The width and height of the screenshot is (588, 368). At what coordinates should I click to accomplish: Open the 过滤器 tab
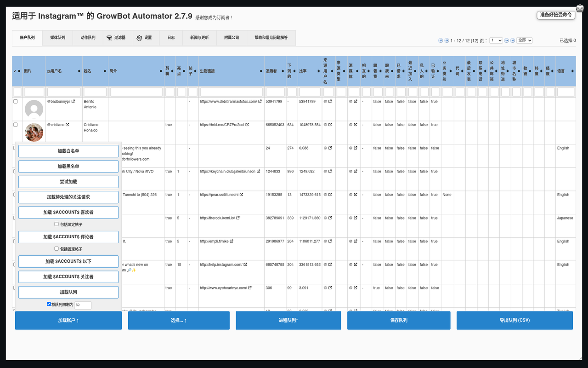tap(118, 38)
